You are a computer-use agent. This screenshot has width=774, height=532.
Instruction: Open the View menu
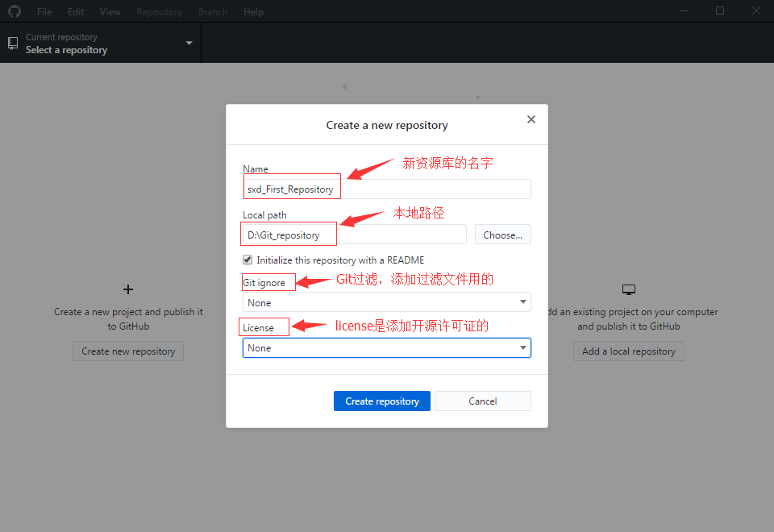tap(110, 12)
